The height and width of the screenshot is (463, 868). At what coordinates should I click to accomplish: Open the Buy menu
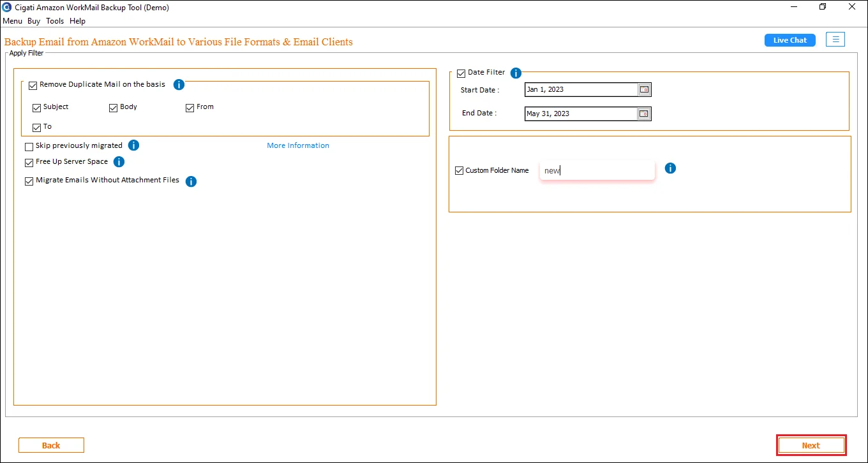coord(34,21)
